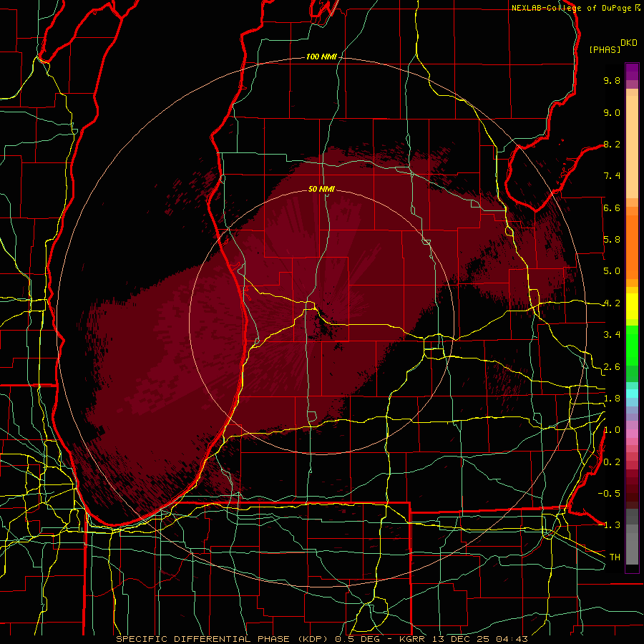Click the 0.2 value on the scale
644x644 pixels.
[612, 462]
